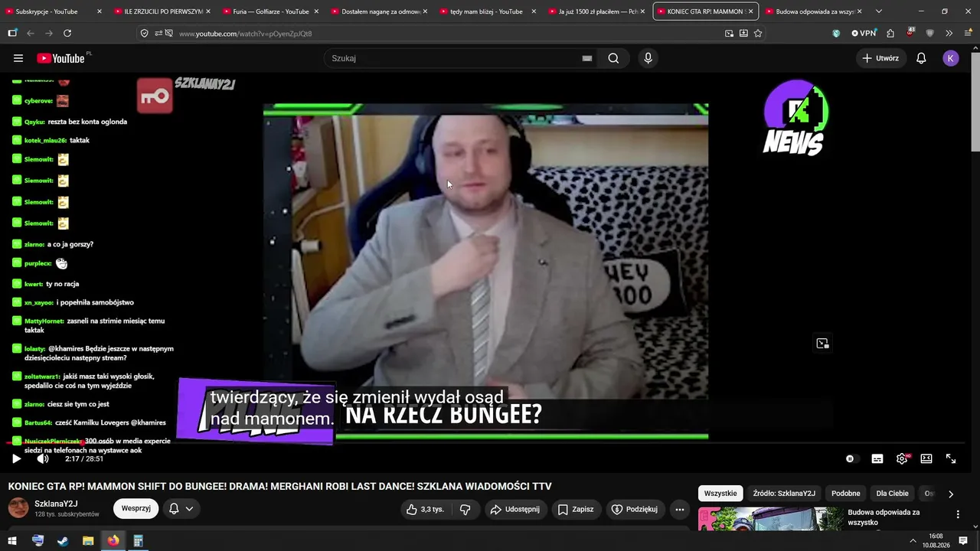Image resolution: width=980 pixels, height=551 pixels.
Task: Switch to theater mode
Action: point(926,458)
